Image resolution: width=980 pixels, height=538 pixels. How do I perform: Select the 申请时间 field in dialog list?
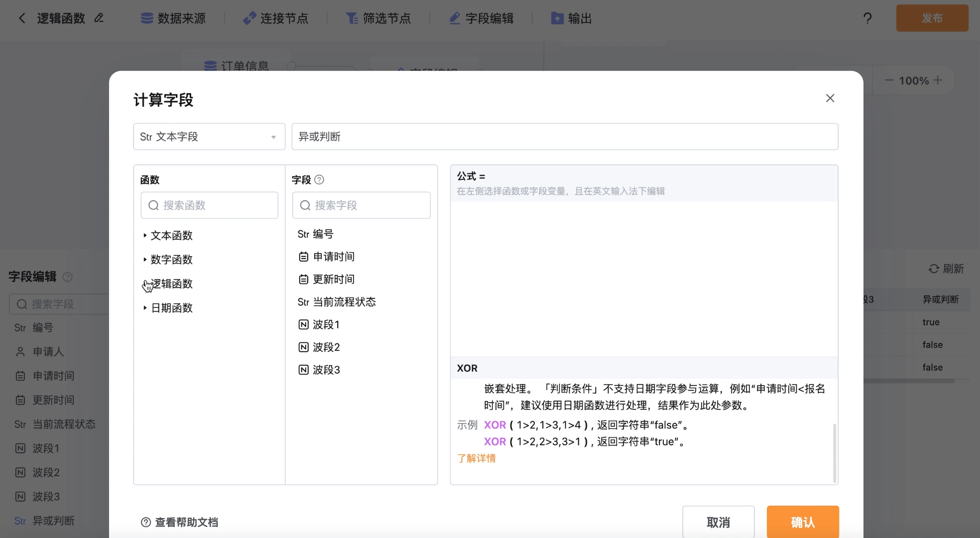(326, 257)
